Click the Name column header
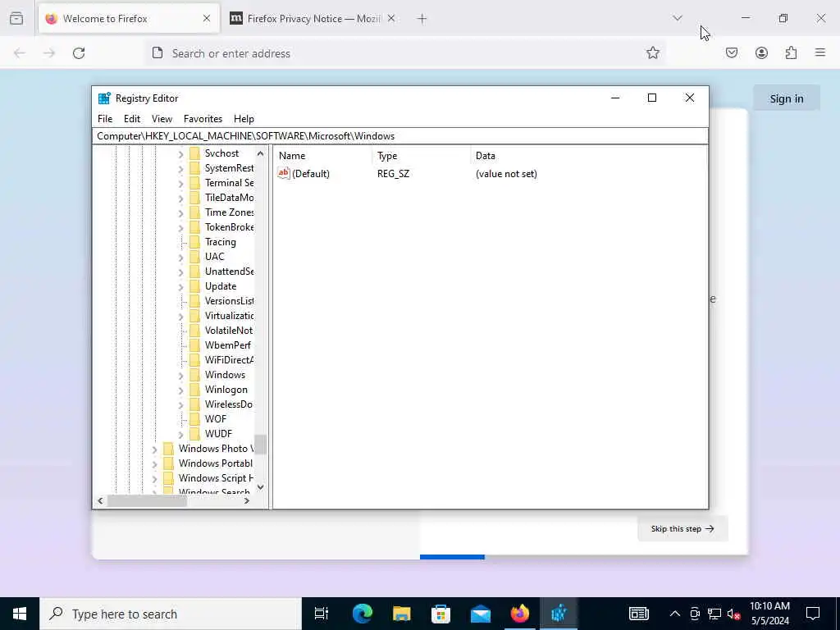The image size is (840, 630). (323, 156)
